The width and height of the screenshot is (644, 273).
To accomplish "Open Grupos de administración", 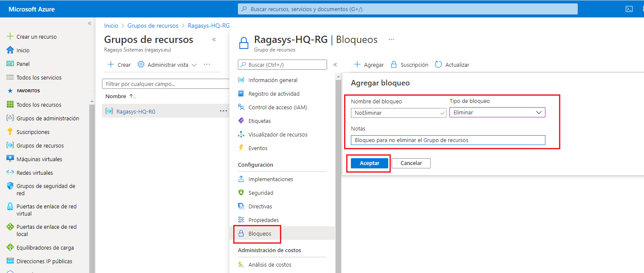I will coord(43,118).
